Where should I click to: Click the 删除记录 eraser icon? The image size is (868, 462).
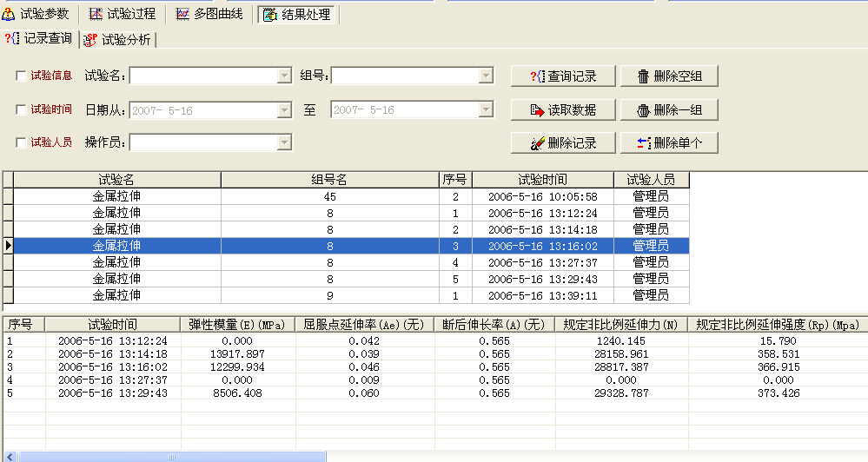538,143
